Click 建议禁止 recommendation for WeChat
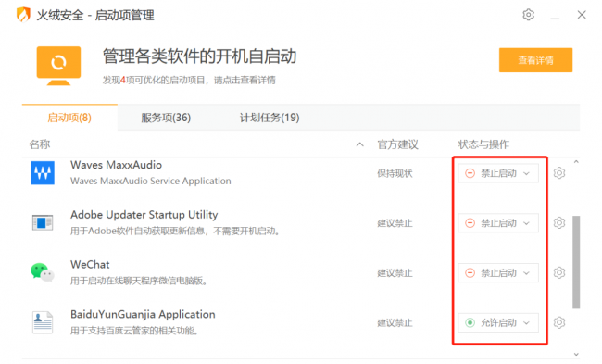This screenshot has height=364, width=602. pyautogui.click(x=395, y=273)
